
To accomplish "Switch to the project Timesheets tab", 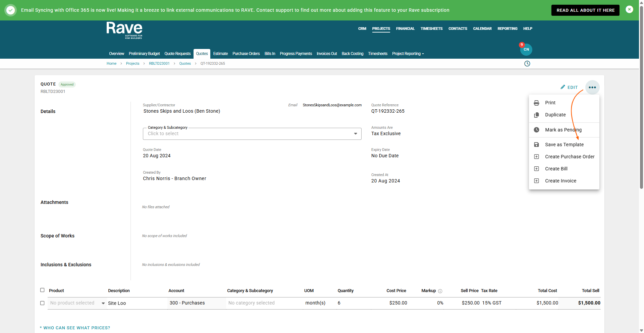I will pos(378,54).
